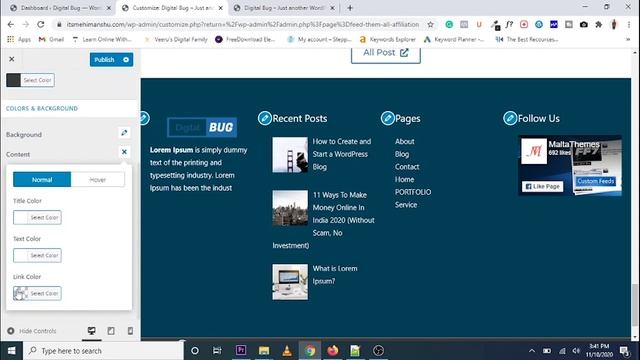This screenshot has width=640, height=360.
Task: Switch to the Dashboard browser tab
Action: point(59,8)
